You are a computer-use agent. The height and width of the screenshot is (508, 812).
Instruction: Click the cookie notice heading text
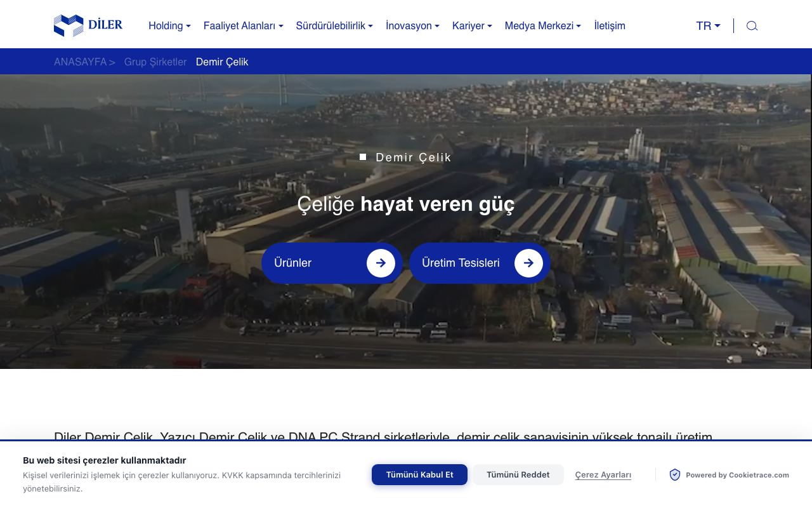tap(104, 460)
